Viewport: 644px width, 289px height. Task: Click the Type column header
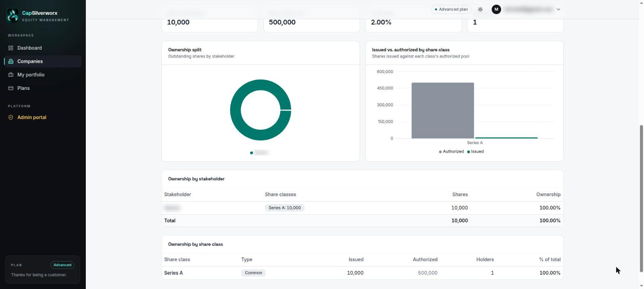pos(247,259)
